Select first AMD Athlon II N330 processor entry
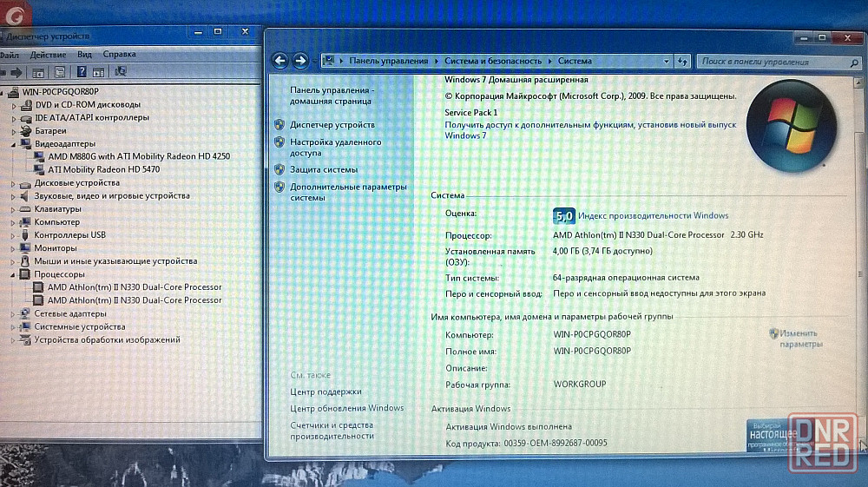Viewport: 868px width, 487px height. (x=135, y=287)
